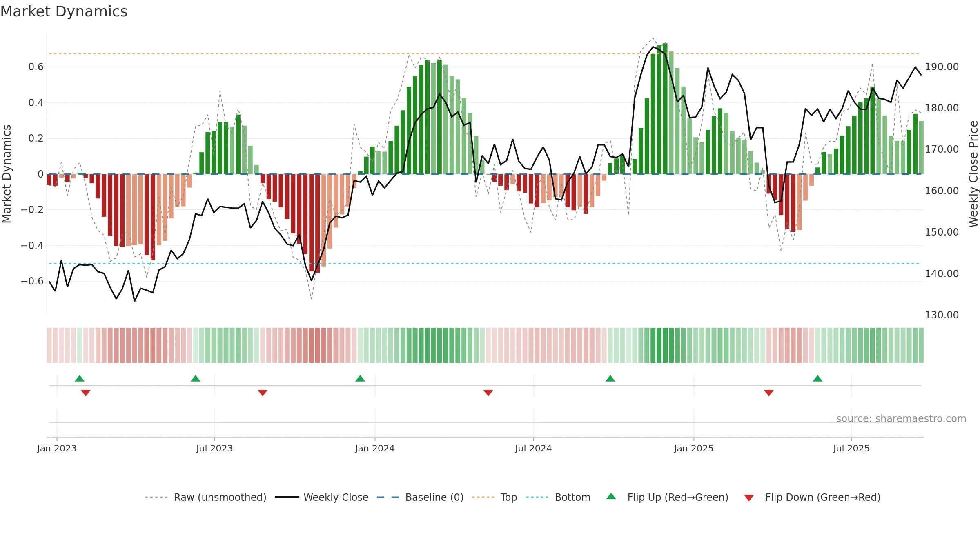
Task: Click the Jul 2025 axis label
Action: point(851,448)
